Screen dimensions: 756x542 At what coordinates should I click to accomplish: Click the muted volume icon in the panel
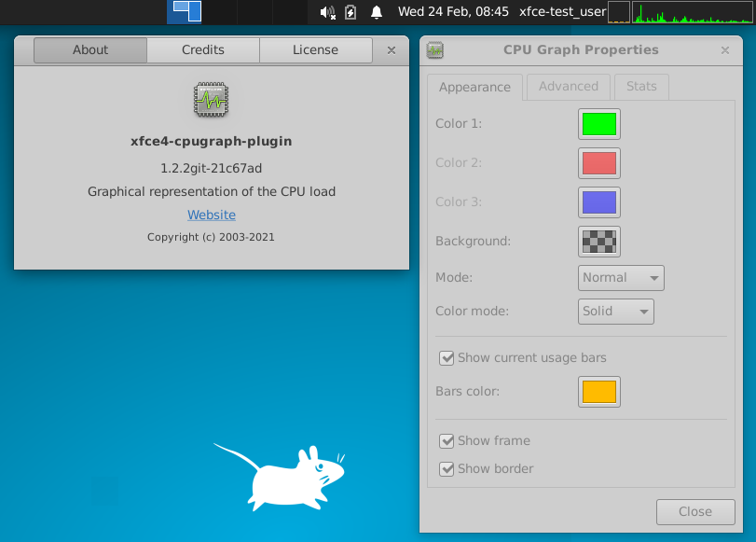pyautogui.click(x=328, y=12)
